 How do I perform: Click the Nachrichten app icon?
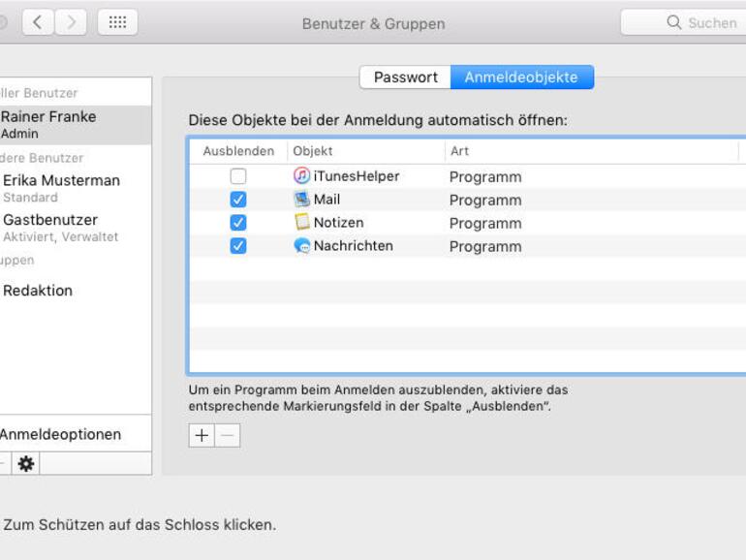(301, 245)
